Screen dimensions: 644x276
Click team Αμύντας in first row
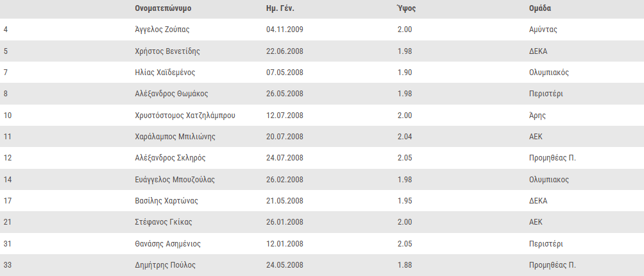[543, 30]
